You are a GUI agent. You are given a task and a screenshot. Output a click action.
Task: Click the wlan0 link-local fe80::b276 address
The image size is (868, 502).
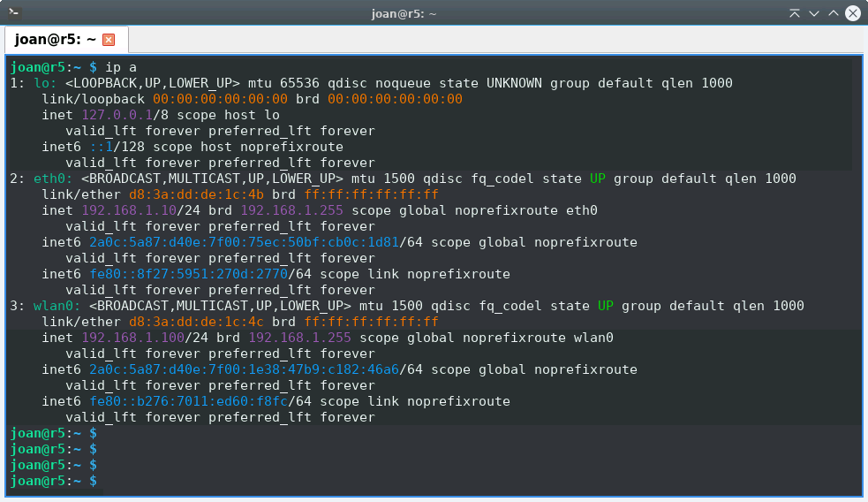point(187,401)
